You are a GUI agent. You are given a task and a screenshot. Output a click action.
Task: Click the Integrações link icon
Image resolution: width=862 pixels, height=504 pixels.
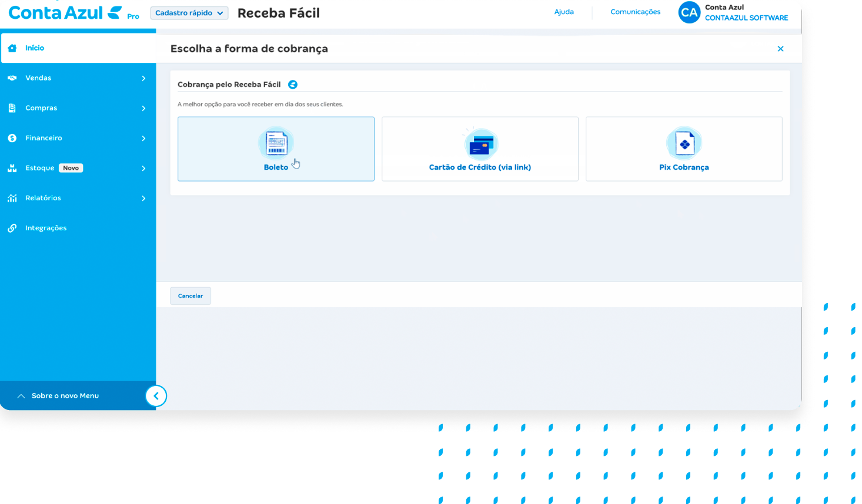(x=12, y=228)
